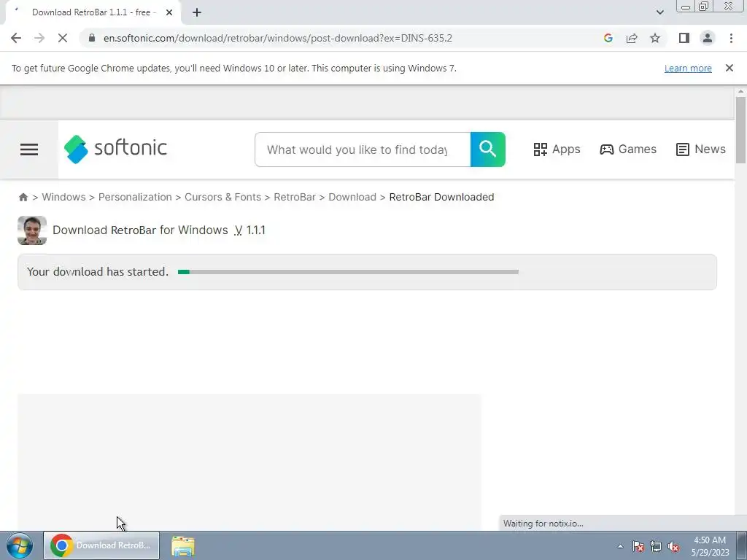Viewport: 747px width, 560px height.
Task: Open the Chrome side panel
Action: [x=684, y=38]
